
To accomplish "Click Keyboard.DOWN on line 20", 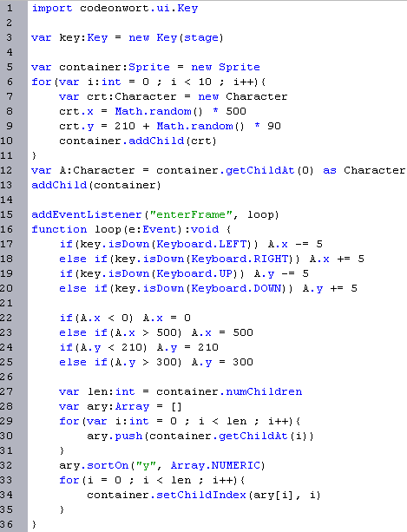I will (x=236, y=288).
